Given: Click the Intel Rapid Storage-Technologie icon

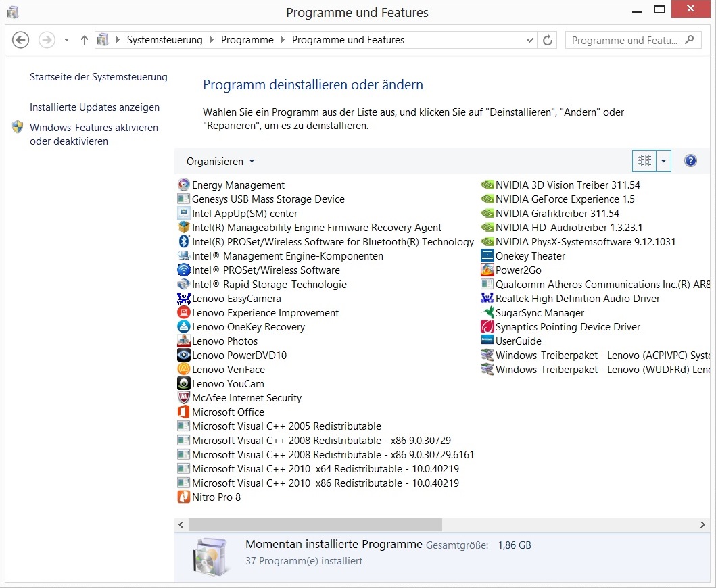Looking at the screenshot, I should click(184, 284).
